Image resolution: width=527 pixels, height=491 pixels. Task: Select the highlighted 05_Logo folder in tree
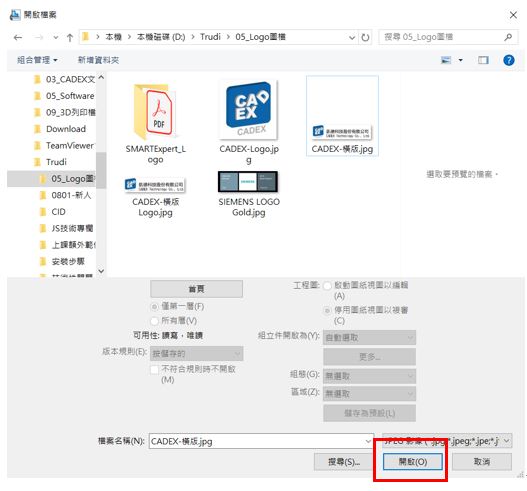pos(51,179)
